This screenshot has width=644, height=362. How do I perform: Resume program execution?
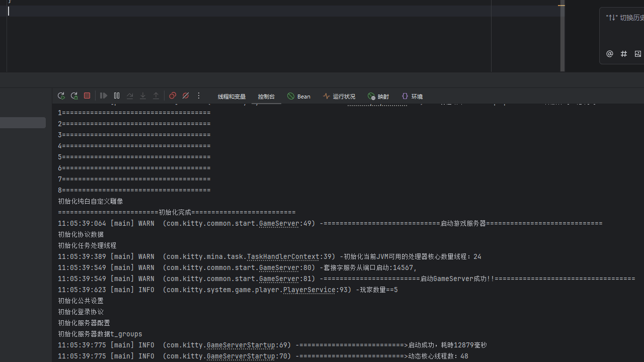[104, 96]
